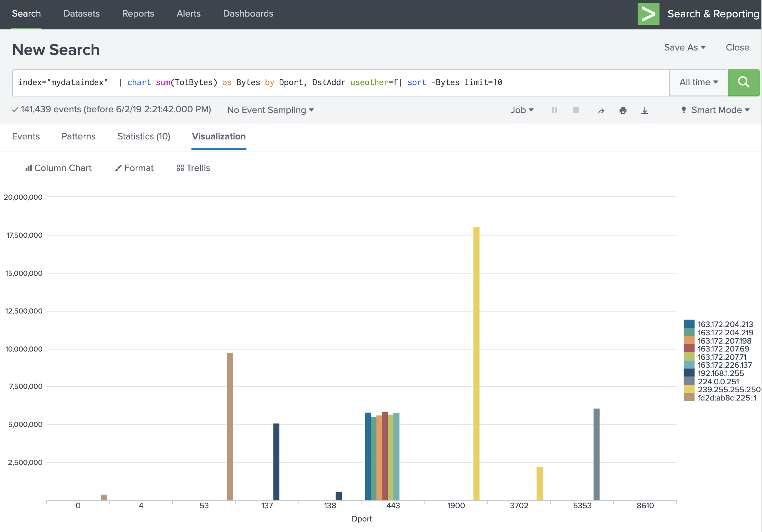Open the Format visualization options
The width and height of the screenshot is (762, 532).
(x=134, y=168)
